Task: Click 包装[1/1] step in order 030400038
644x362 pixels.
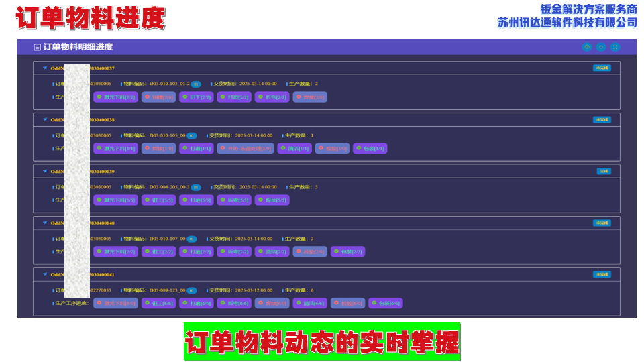Action: 370,149
